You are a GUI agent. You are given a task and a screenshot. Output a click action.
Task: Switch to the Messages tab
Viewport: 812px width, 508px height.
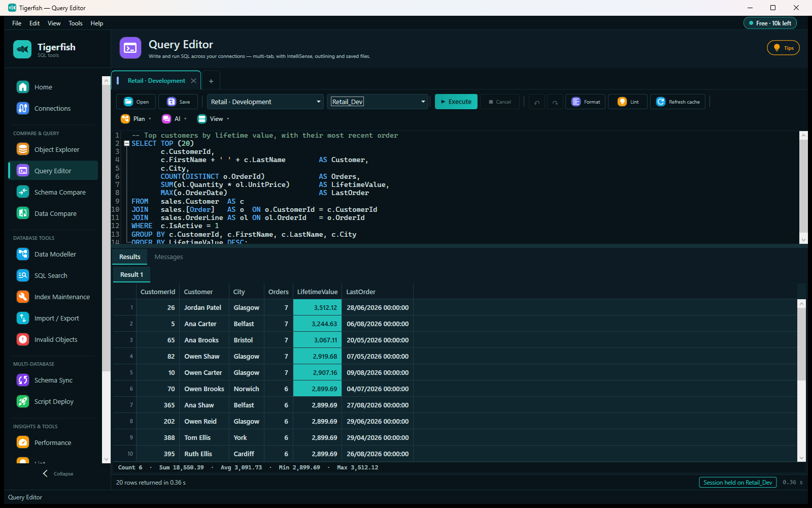tap(168, 257)
